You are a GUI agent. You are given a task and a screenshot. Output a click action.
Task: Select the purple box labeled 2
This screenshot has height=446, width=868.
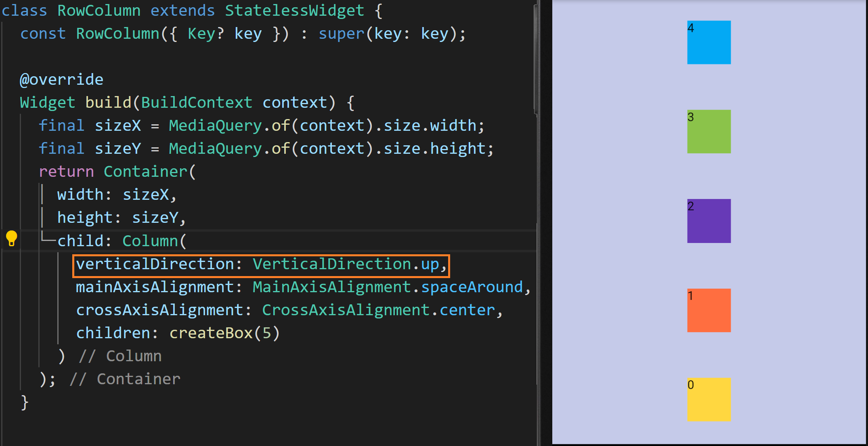[x=709, y=221]
